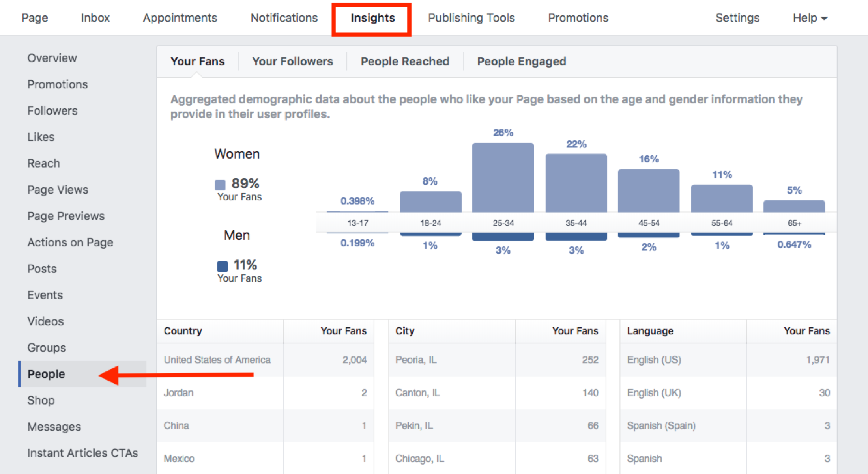Select the United States of America row
Image resolution: width=868 pixels, height=474 pixels.
pos(266,360)
